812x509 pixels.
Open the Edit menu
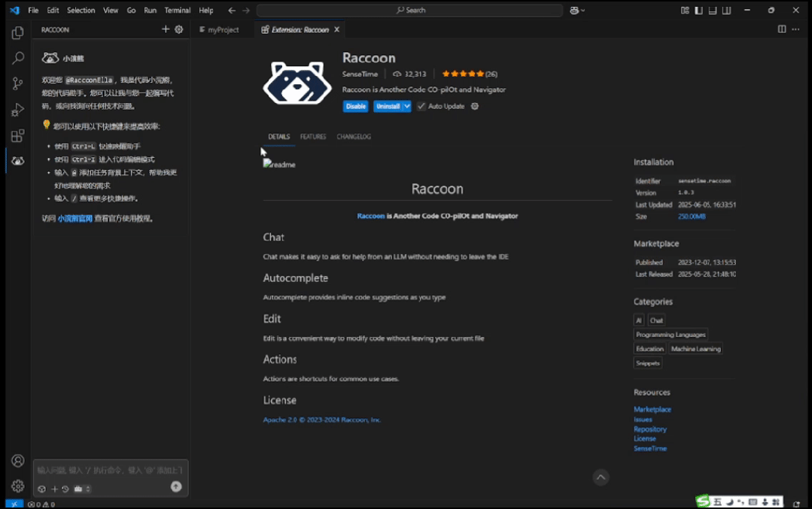pos(53,11)
